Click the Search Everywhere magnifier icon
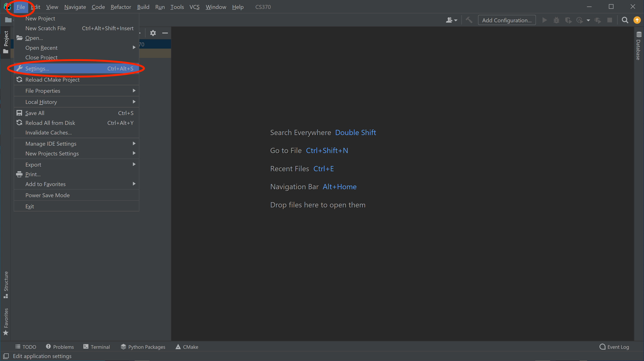The width and height of the screenshot is (644, 361). (x=625, y=20)
